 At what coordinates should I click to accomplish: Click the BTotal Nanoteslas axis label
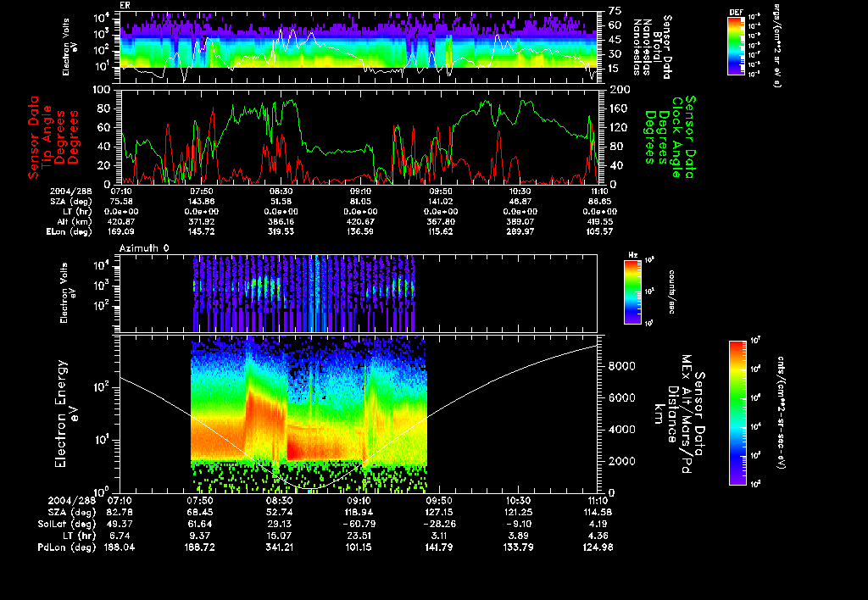(656, 46)
